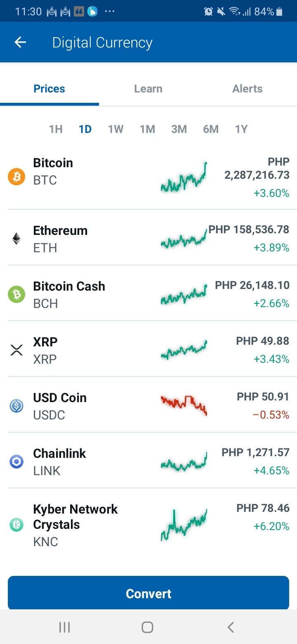
Task: Select the 1W time range
Action: tap(116, 129)
